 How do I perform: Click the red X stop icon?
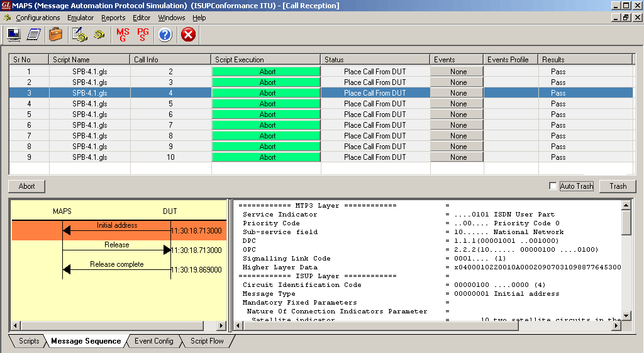(188, 35)
